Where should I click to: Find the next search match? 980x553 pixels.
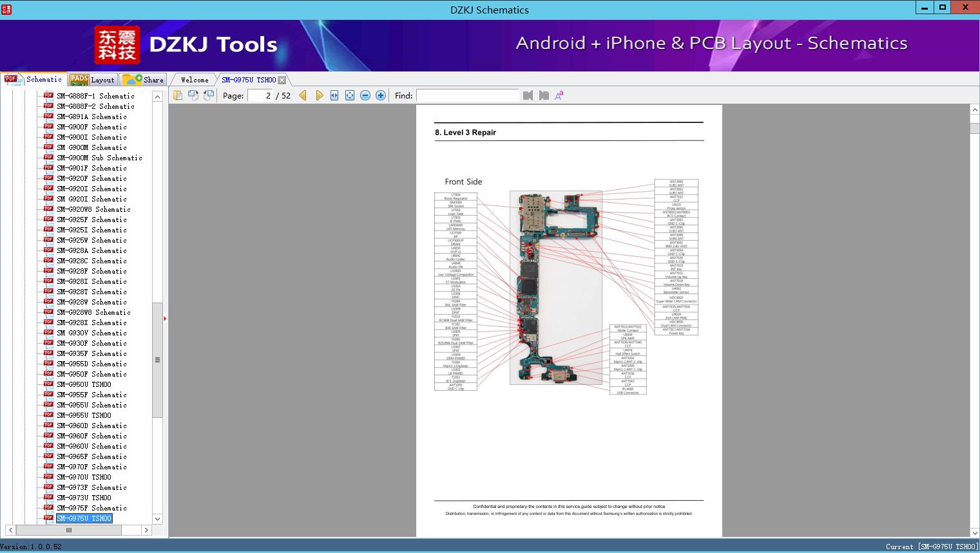[x=544, y=95]
